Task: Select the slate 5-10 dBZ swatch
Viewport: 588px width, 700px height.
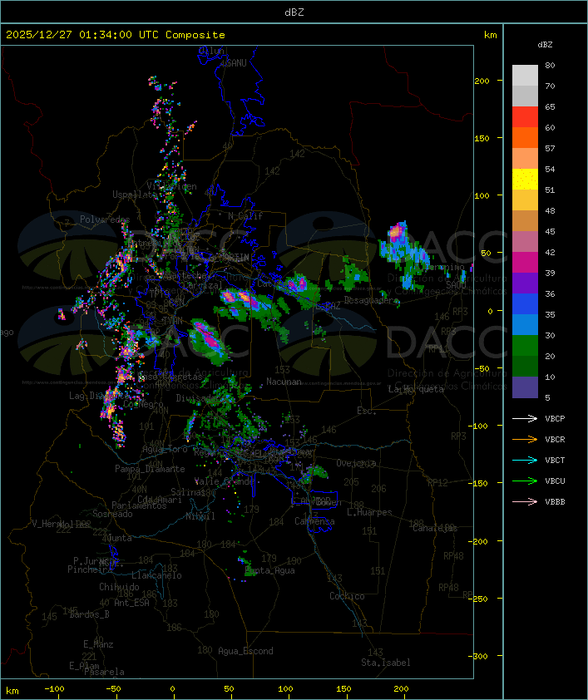Action: (x=525, y=387)
